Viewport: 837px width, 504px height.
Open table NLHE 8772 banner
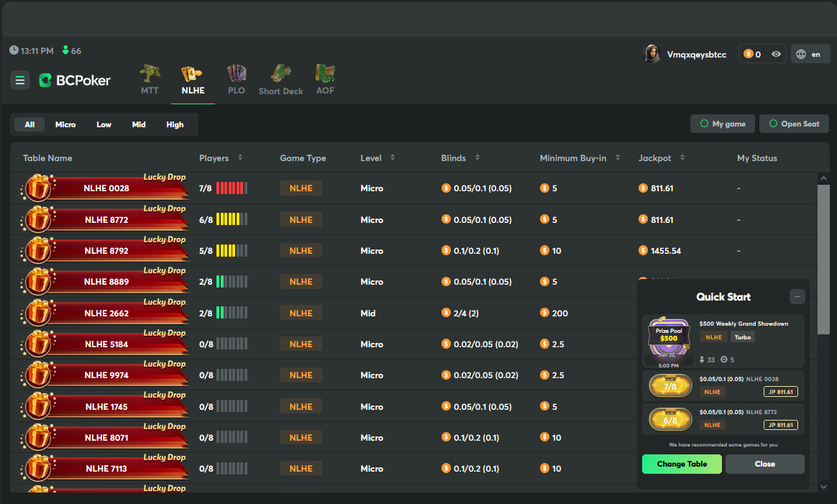coord(105,219)
